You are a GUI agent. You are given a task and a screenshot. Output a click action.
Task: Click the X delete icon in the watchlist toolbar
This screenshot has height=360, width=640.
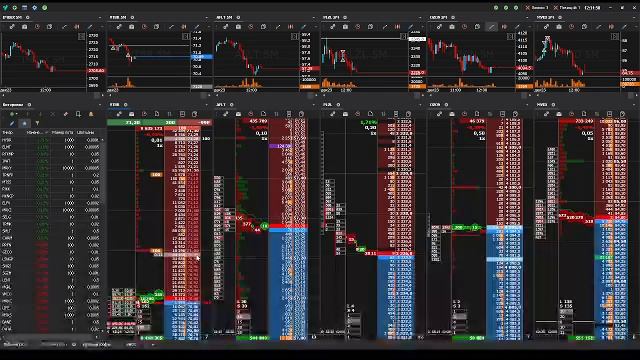52,114
